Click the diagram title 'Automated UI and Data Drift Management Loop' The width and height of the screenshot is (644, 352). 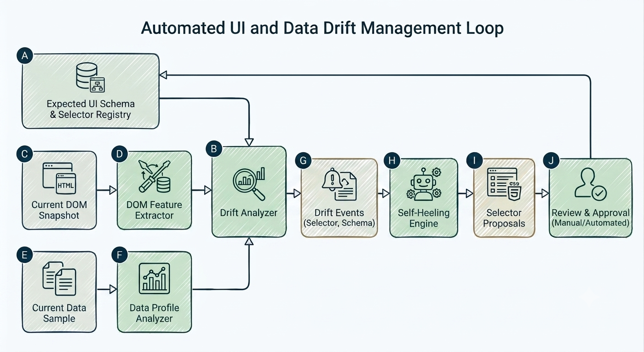coord(322,28)
